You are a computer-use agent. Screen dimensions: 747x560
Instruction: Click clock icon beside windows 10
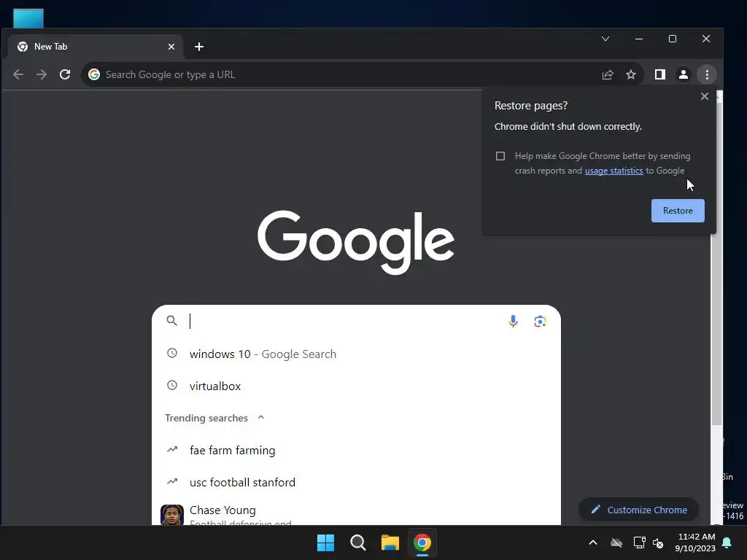(172, 354)
